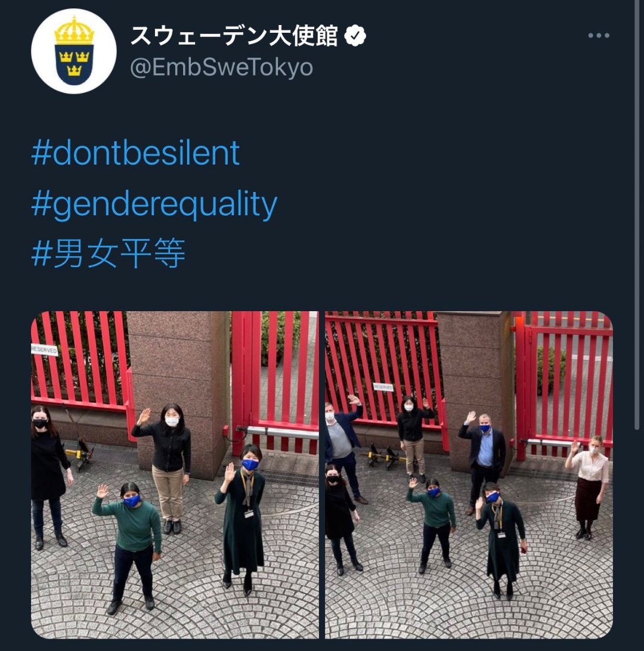Click the verified checkmark badge
The image size is (644, 651).
point(355,36)
